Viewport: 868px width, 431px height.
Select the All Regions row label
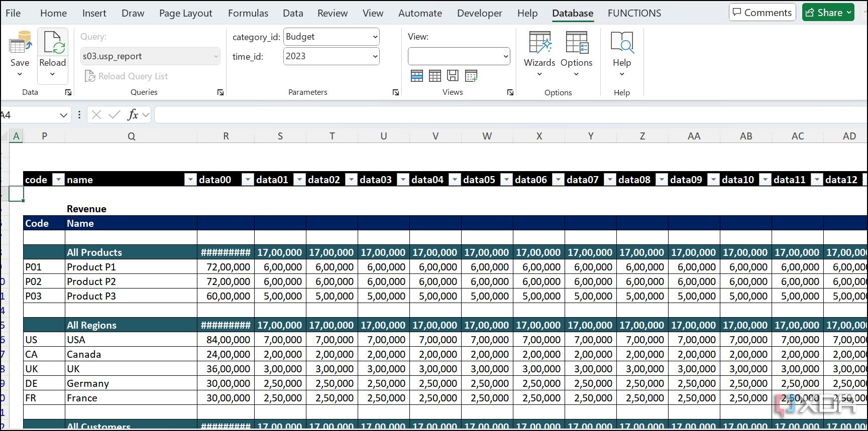[131, 325]
